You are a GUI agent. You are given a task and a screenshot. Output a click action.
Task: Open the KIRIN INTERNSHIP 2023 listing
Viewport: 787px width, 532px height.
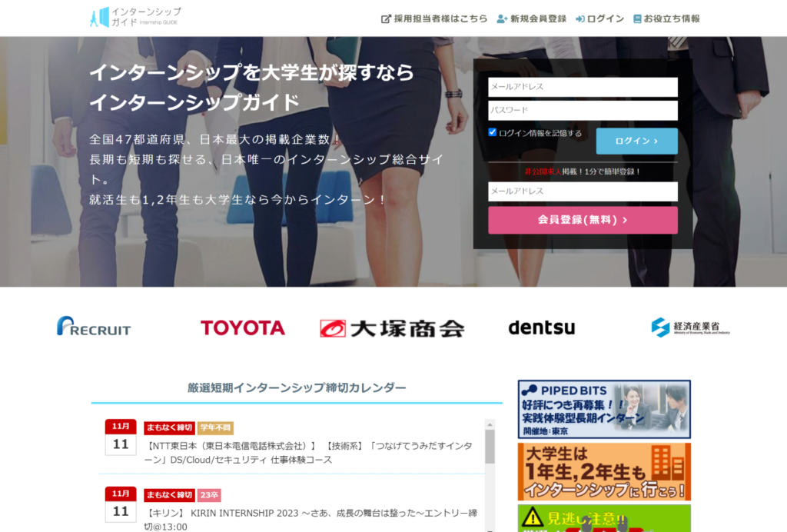coord(309,517)
